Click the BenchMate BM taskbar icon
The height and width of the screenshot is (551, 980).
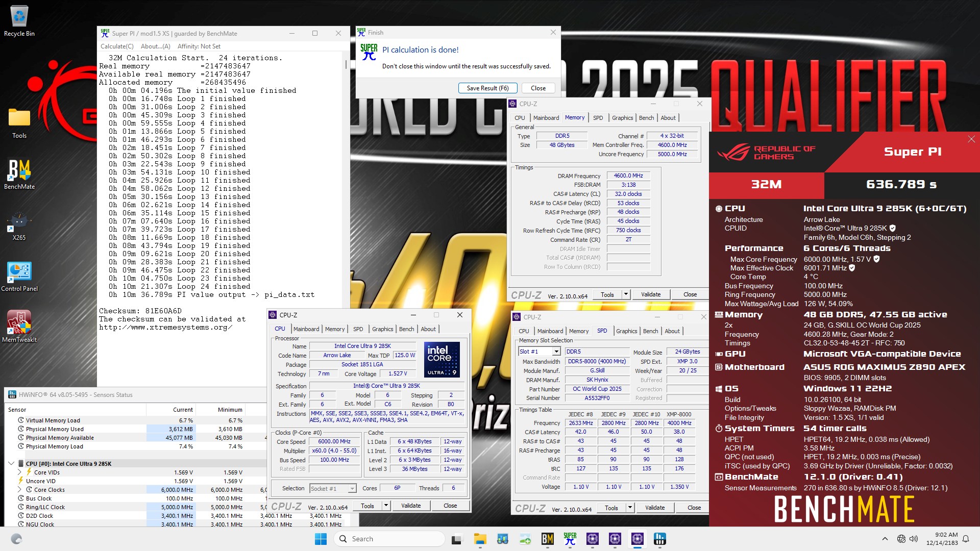548,539
